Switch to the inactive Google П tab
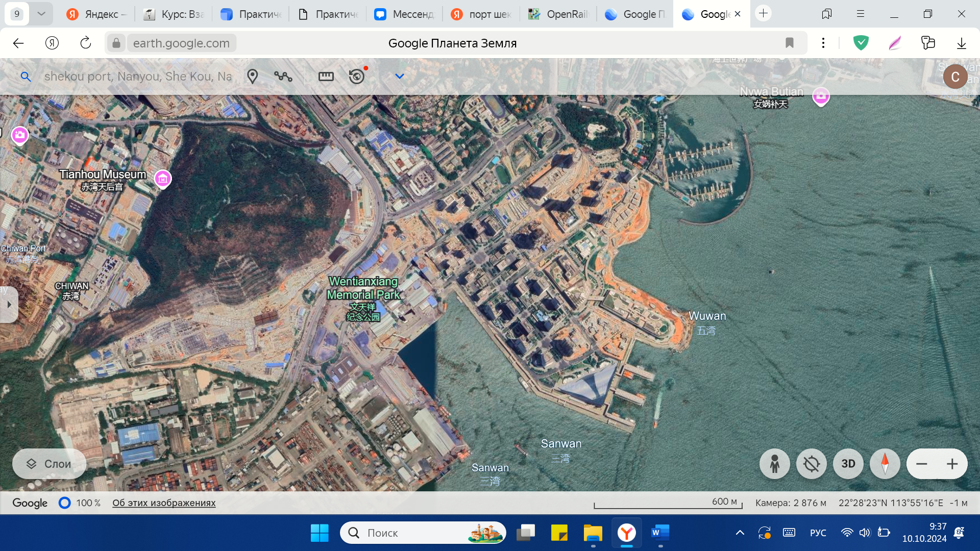The height and width of the screenshot is (551, 980). 635,14
